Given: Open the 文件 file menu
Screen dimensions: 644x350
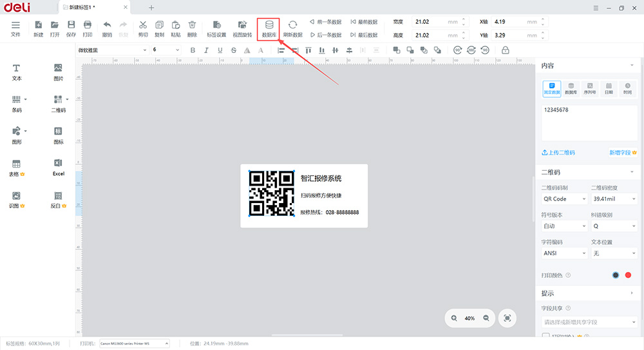Looking at the screenshot, I should (x=15, y=29).
